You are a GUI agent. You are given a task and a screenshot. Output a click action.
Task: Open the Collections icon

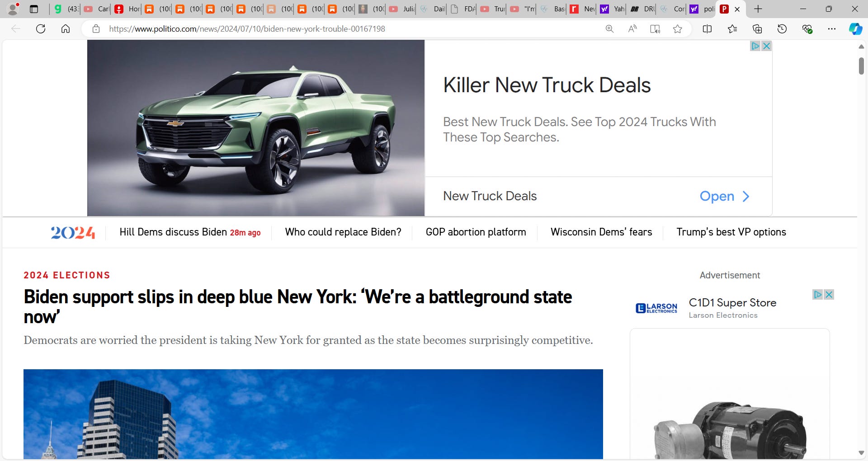coord(757,29)
